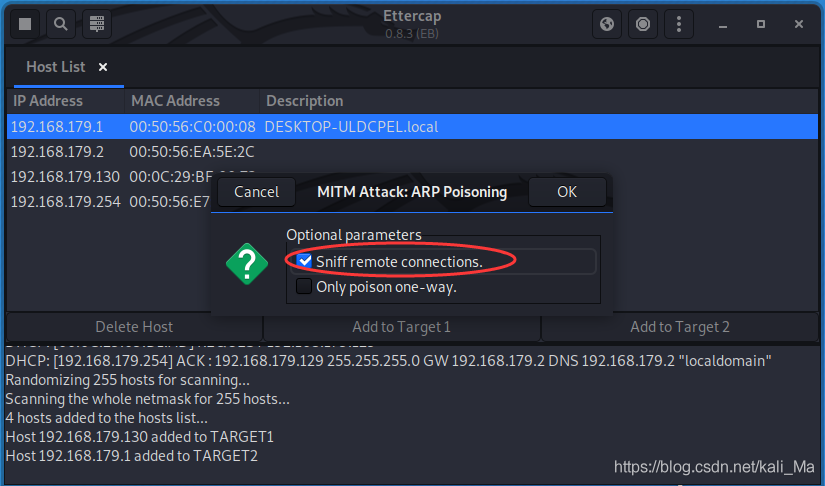Viewport: 825px width, 486px height.
Task: Uncheck Sniff remote connections checkbox
Action: pos(304,261)
